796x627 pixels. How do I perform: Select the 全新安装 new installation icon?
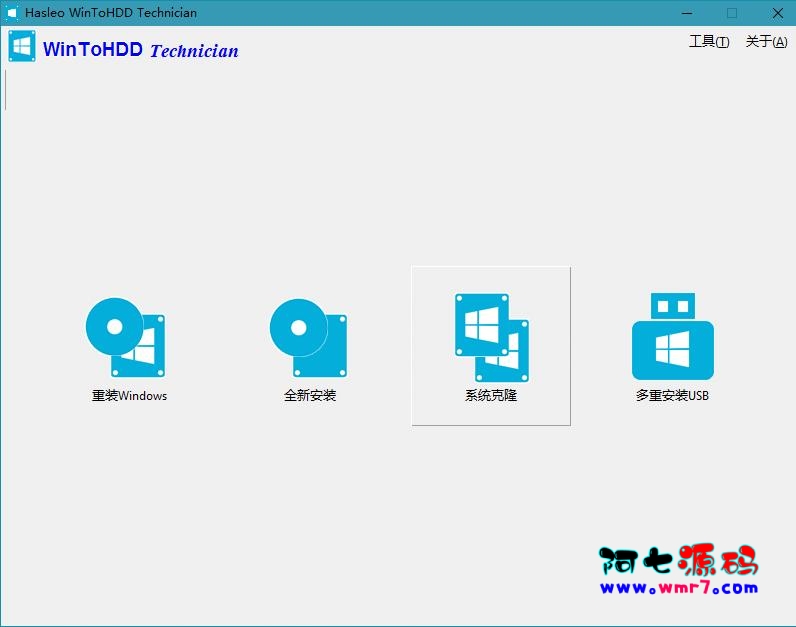pyautogui.click(x=309, y=338)
